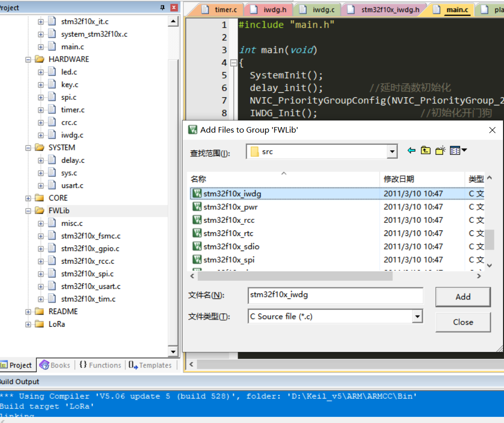
Task: Switch to the iwdg.c editor tab
Action: pos(325,9)
